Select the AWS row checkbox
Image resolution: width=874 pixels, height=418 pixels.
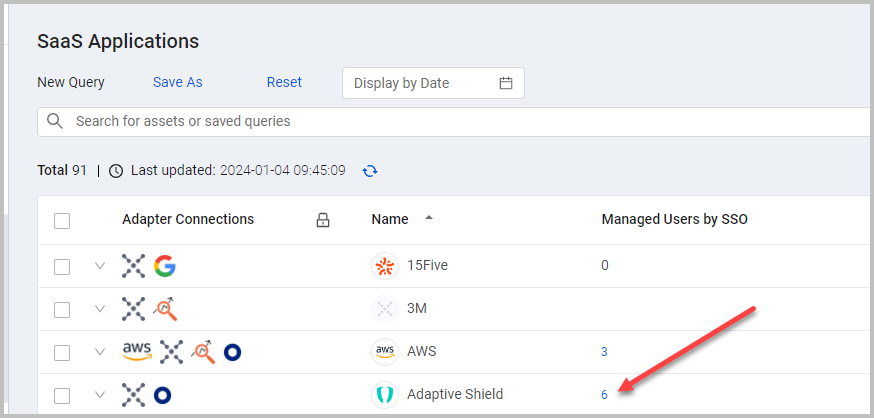[x=62, y=353]
